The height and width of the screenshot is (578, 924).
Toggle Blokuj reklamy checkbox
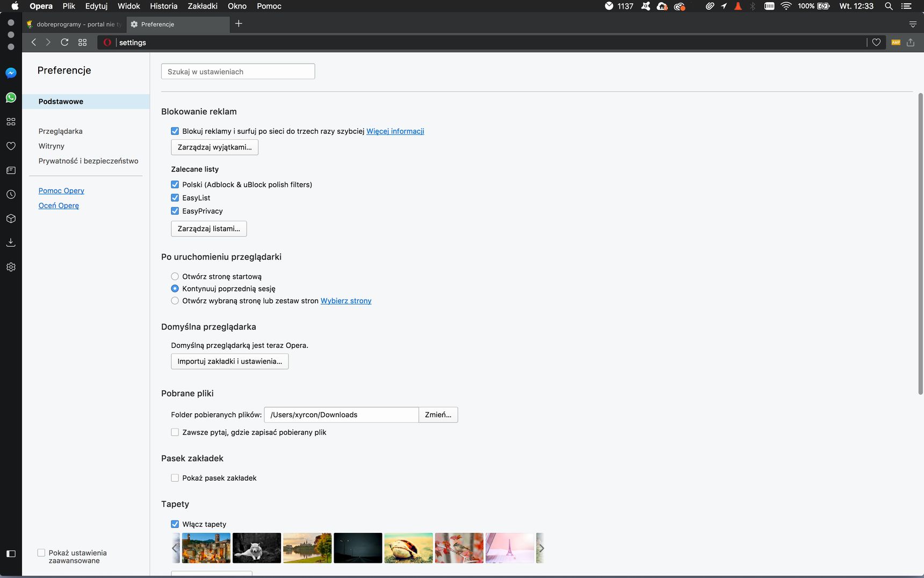(175, 131)
